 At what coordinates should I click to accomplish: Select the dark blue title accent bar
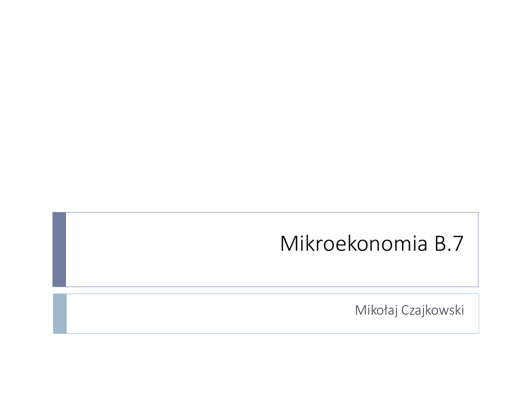coord(59,249)
